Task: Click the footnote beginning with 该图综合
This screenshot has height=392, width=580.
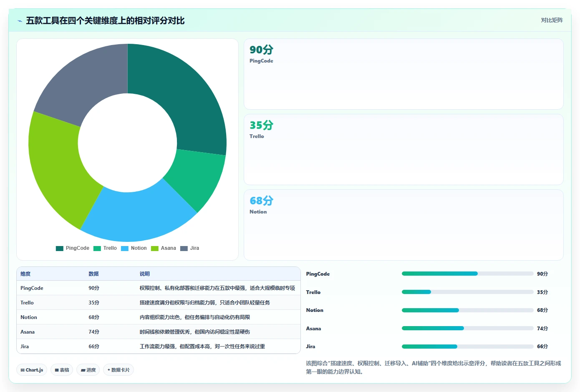Action: click(x=434, y=367)
